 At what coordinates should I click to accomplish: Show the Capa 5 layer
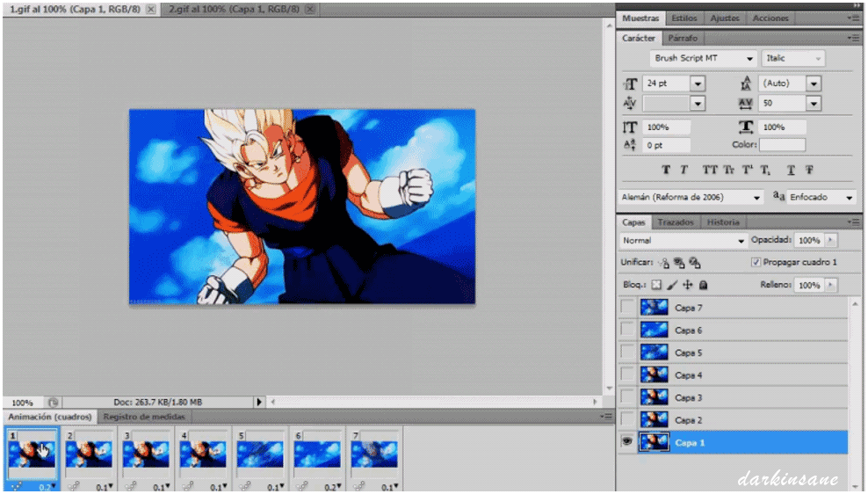pyautogui.click(x=627, y=352)
